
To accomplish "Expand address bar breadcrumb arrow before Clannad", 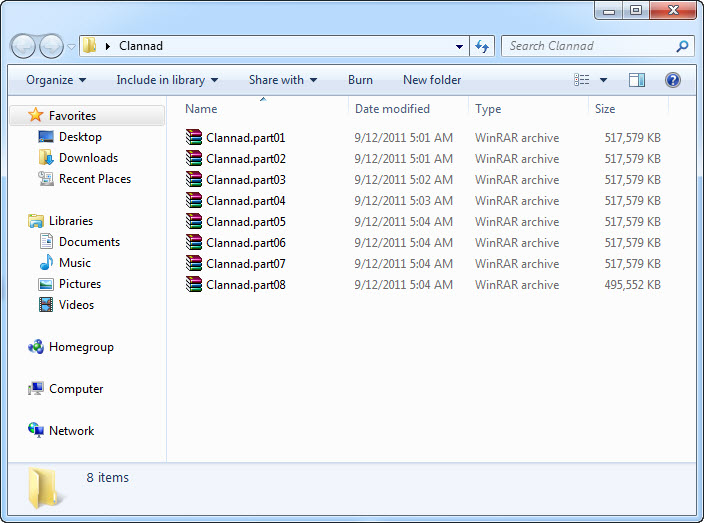I will click(x=108, y=46).
